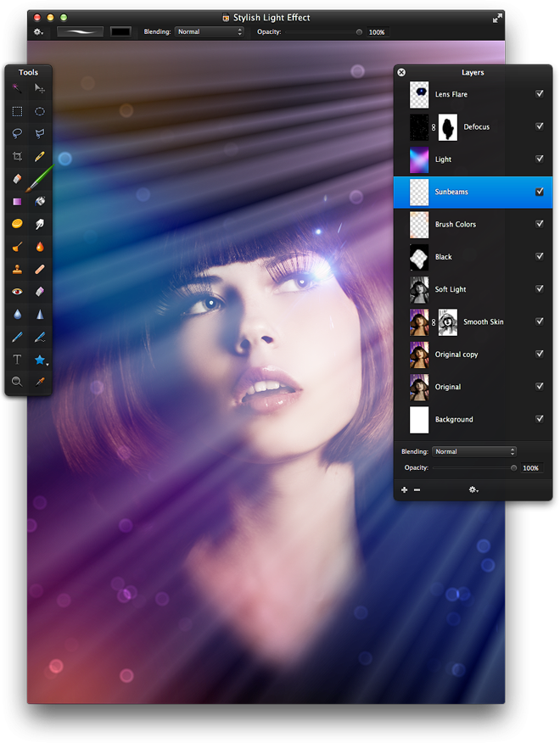Screen dimensions: 560x743
Task: Hide the Soft Light layer
Action: [x=539, y=288]
